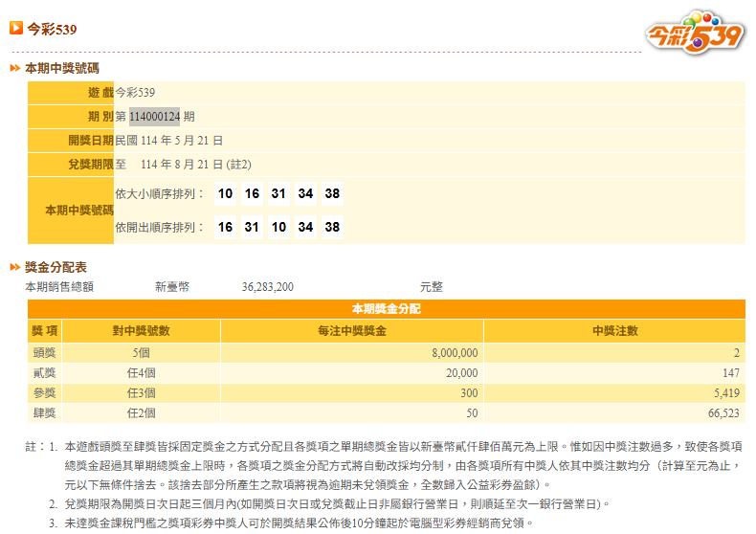
Task: Click prize amount 300 in 參獎 row
Action: (469, 393)
